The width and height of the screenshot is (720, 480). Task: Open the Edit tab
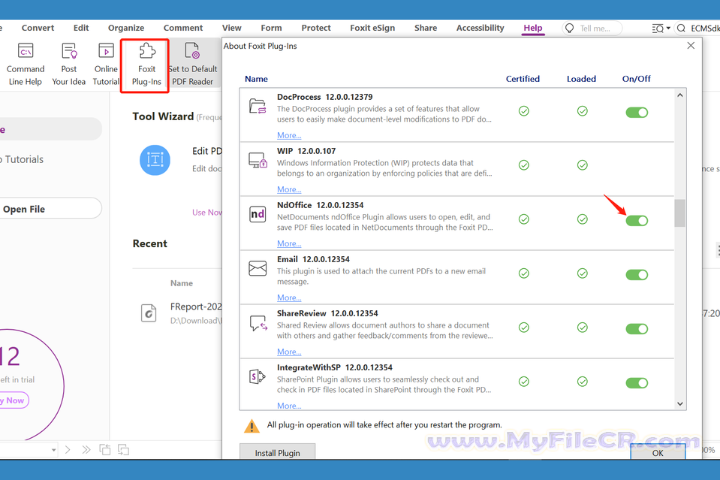81,28
